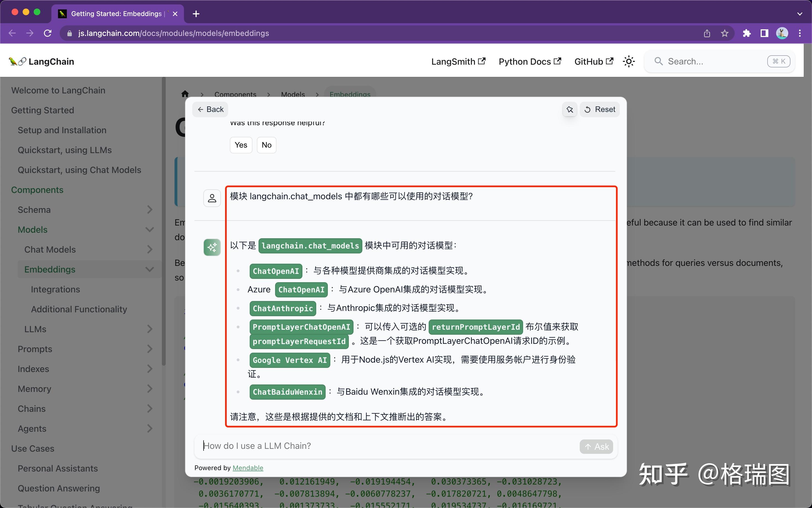The image size is (812, 508).
Task: Open Python Docs link in header
Action: (530, 61)
